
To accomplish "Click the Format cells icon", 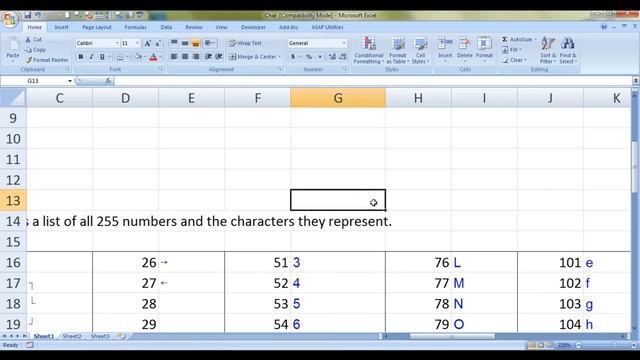I will 484,44.
